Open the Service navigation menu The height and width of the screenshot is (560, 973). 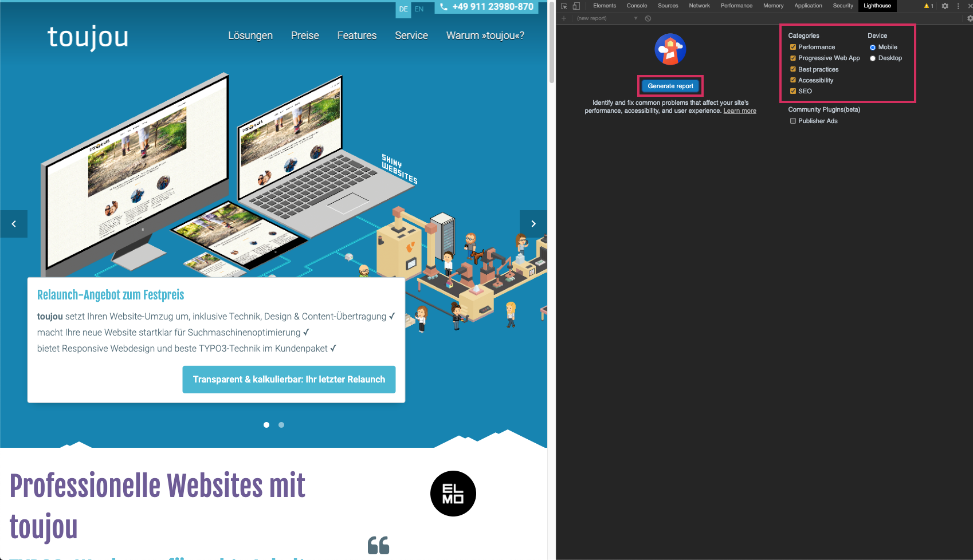coord(411,36)
